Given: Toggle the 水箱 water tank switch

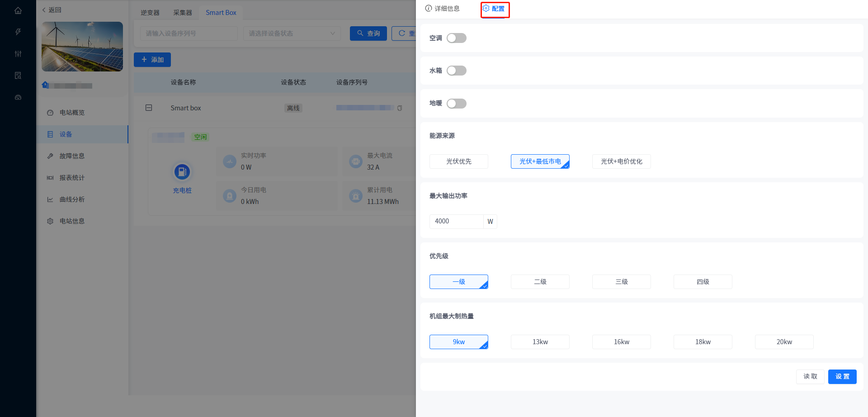Looking at the screenshot, I should (456, 71).
